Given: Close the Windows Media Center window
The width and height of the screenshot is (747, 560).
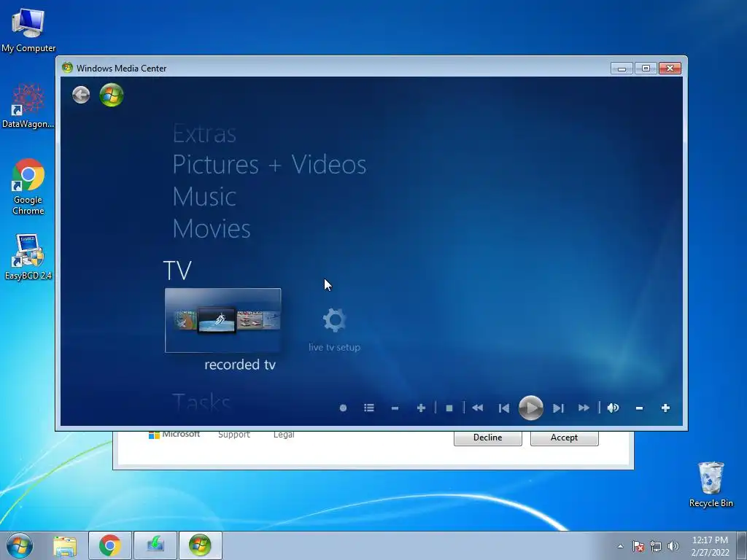Looking at the screenshot, I should [670, 69].
